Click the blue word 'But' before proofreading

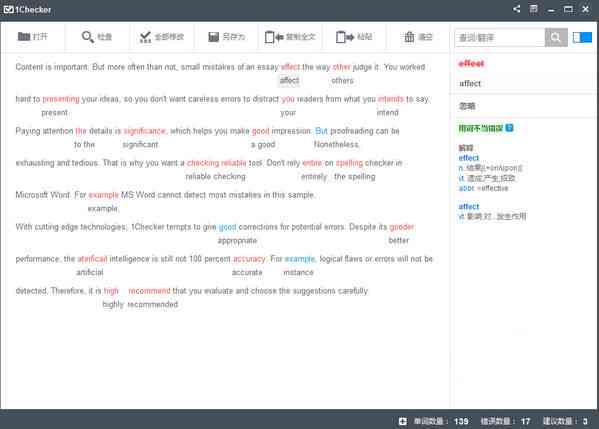pyautogui.click(x=321, y=131)
